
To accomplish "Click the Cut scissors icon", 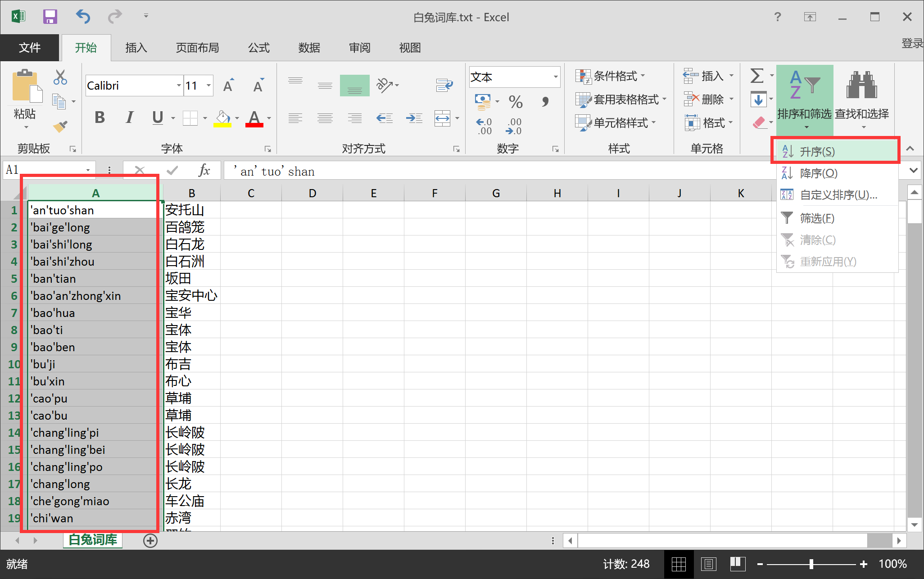I will 60,77.
